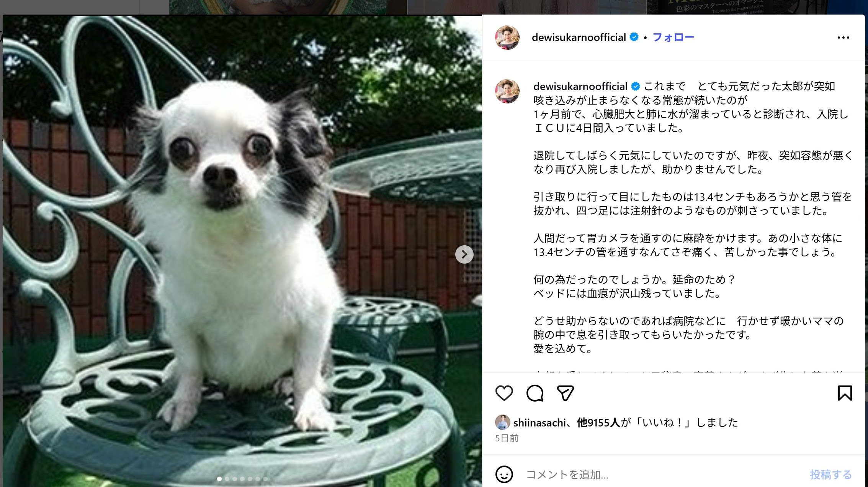868x487 pixels.
Task: Click the verified badge beside header username
Action: 634,37
